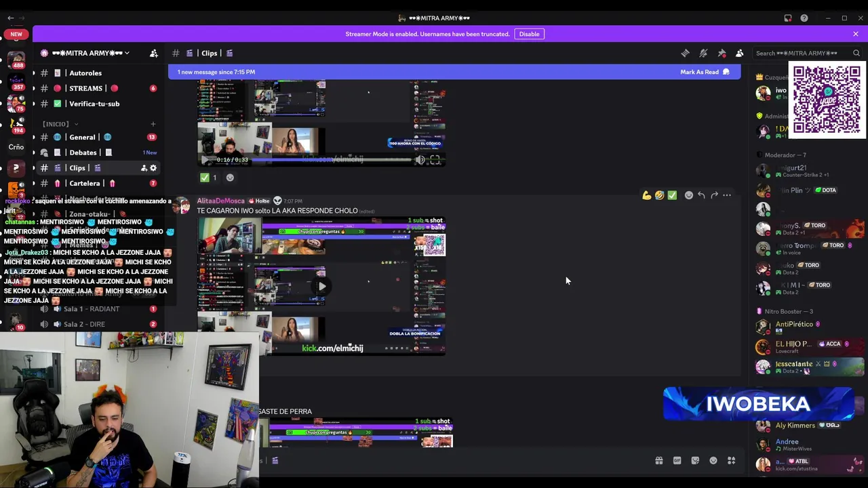Open server icon with 357 badge
The image size is (868, 488).
point(16,81)
